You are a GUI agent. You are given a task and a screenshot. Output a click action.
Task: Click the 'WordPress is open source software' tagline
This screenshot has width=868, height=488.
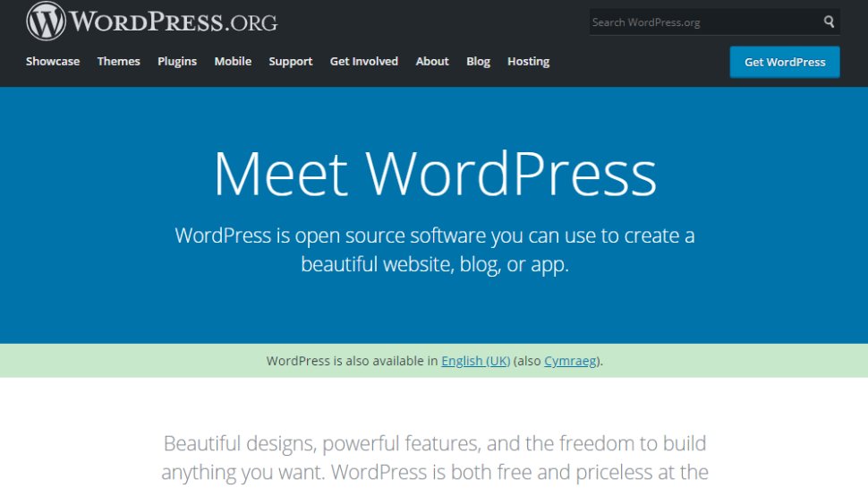(435, 250)
